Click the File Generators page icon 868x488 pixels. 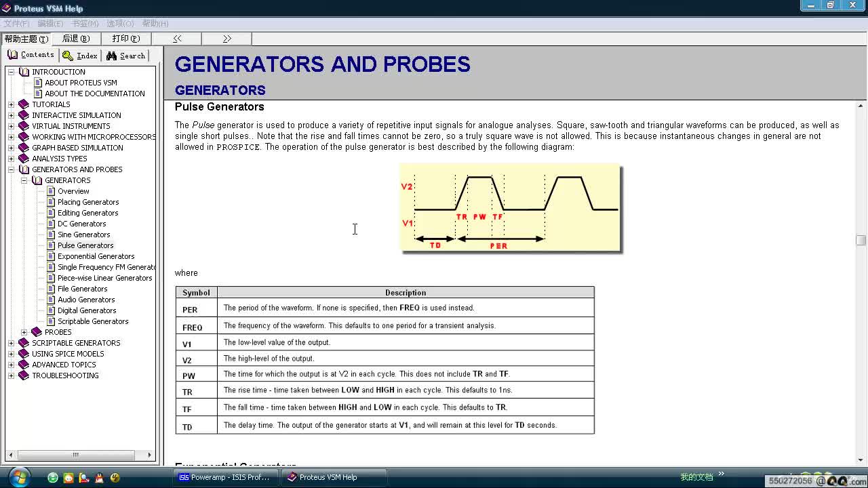point(51,289)
